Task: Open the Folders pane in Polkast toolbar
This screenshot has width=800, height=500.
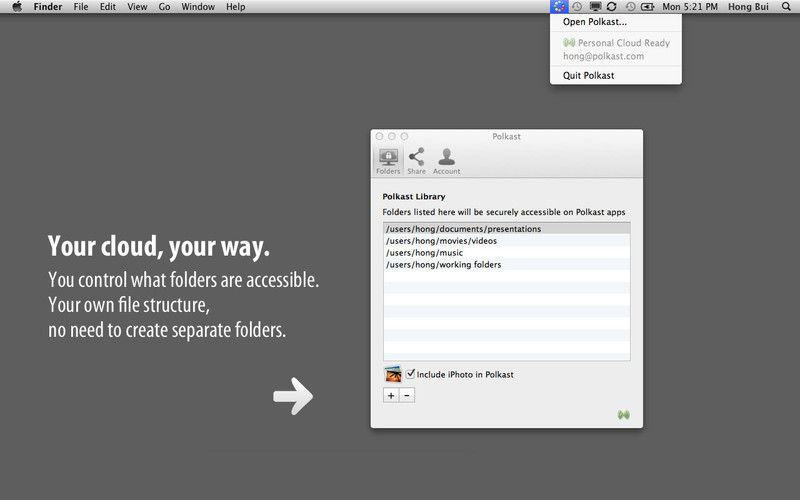Action: click(388, 161)
